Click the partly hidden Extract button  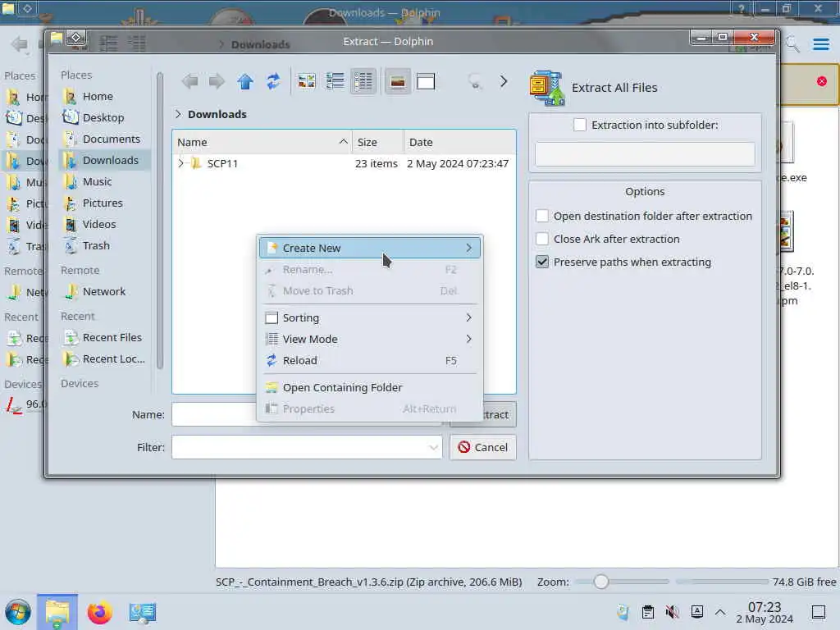[x=500, y=414]
